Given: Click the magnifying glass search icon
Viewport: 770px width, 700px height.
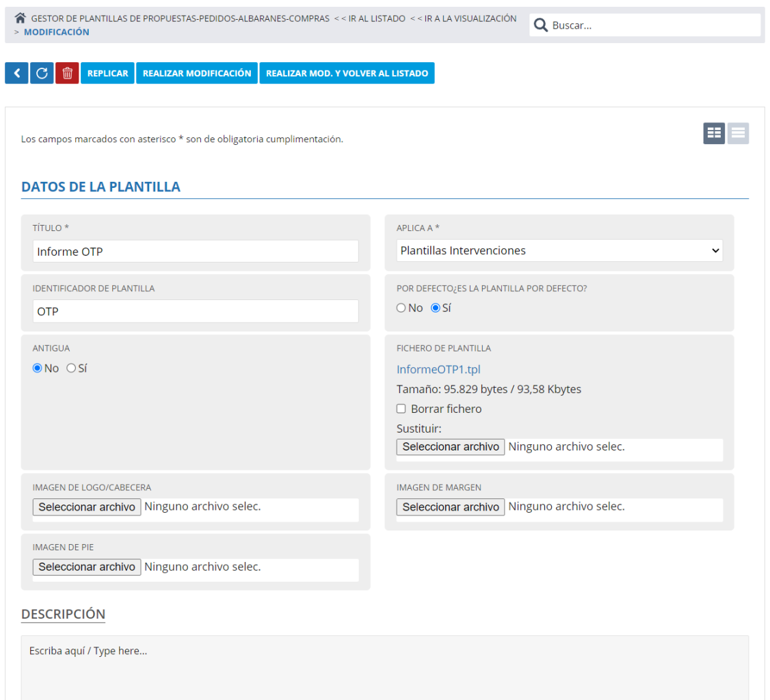Looking at the screenshot, I should [540, 25].
